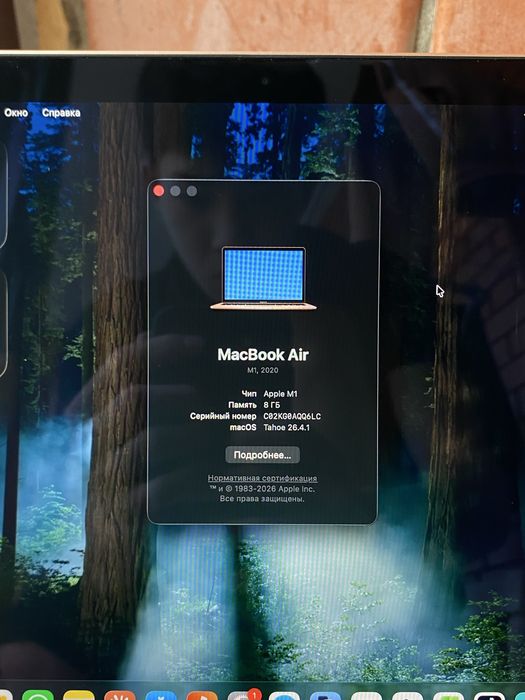Viewport: 525px width, 700px height.
Task: Click the gray minimize window button
Action: click(x=175, y=191)
